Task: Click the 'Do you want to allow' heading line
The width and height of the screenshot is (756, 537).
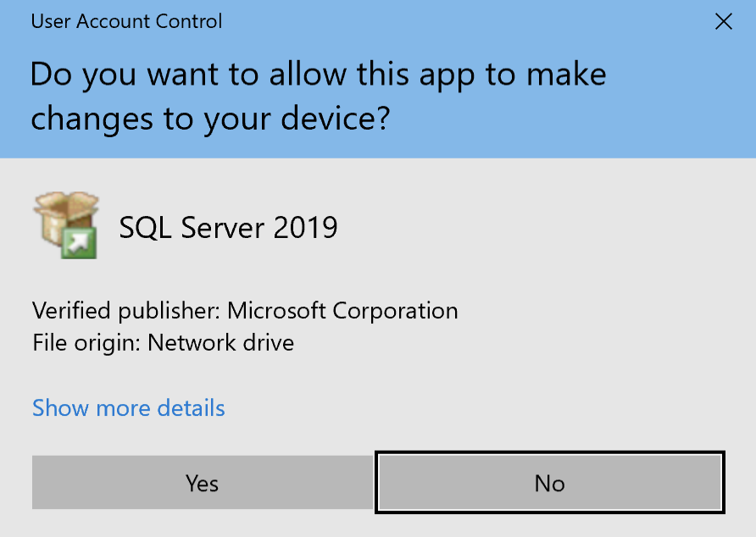Action: [x=318, y=75]
